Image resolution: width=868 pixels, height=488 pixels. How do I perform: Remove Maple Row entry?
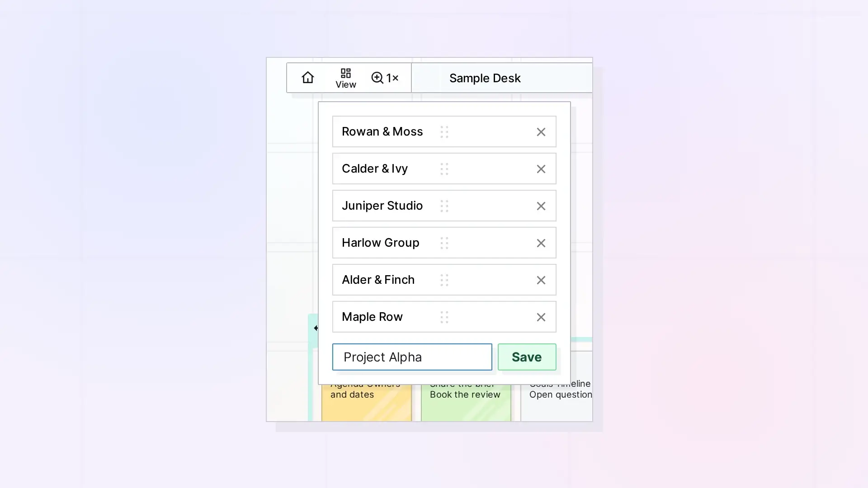pos(541,317)
